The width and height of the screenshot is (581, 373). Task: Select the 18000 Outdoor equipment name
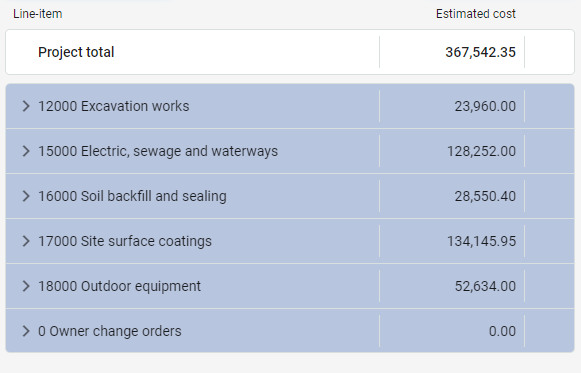pyautogui.click(x=119, y=286)
